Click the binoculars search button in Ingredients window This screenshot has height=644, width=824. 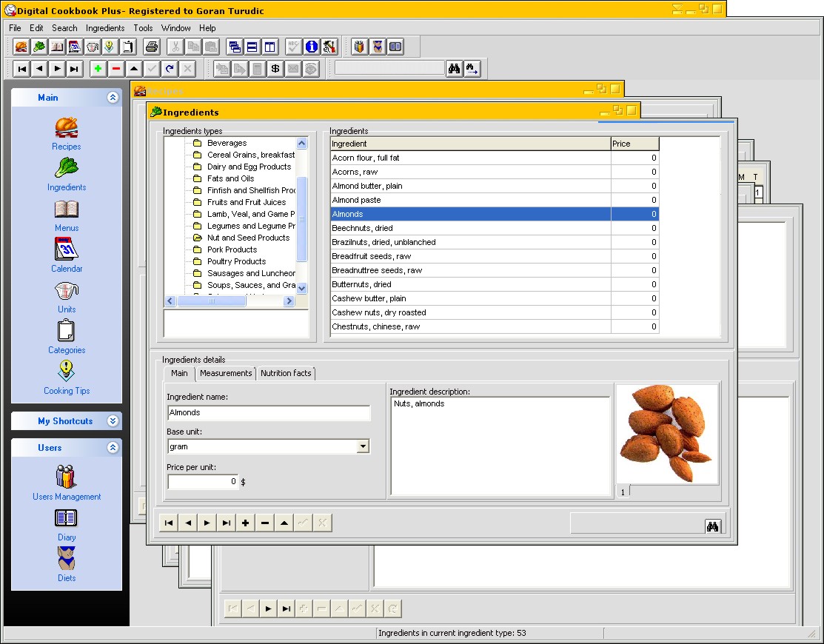[713, 526]
